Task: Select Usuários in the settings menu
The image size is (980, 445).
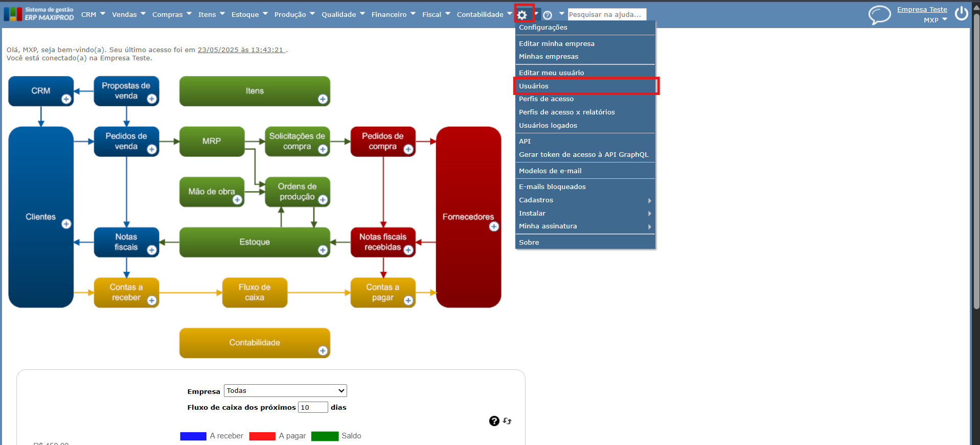Action: click(x=585, y=86)
